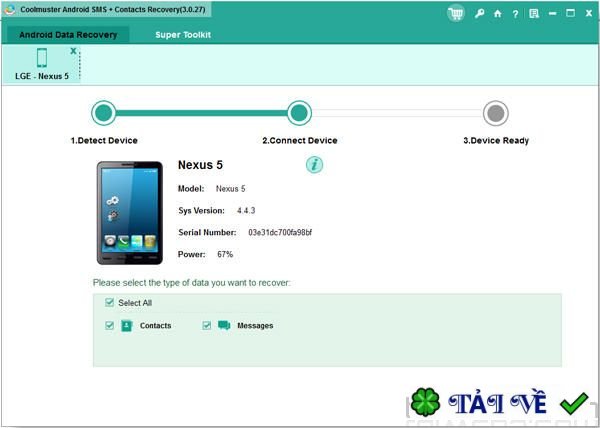The image size is (600, 428).
Task: Click the Connect Device step circle
Action: pos(299,113)
